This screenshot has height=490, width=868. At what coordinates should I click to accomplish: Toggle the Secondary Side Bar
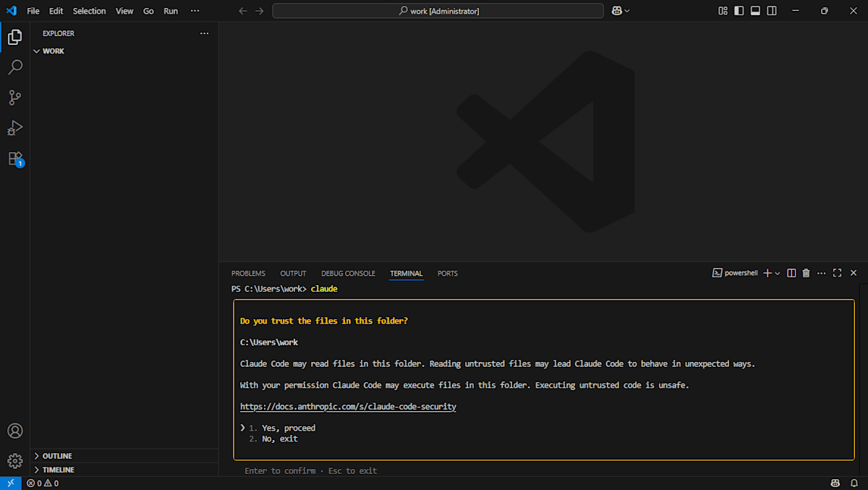[772, 11]
